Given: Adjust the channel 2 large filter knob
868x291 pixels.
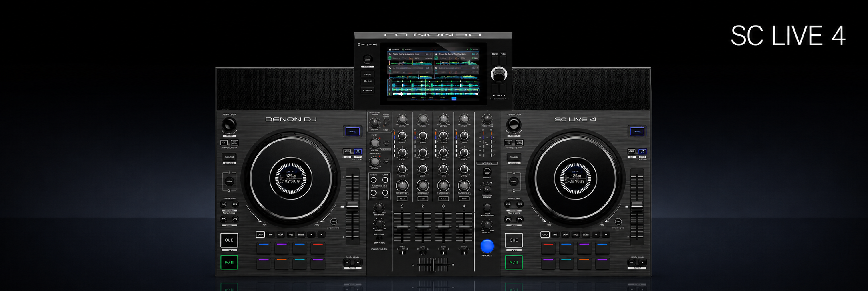Looking at the screenshot, I should [x=423, y=186].
